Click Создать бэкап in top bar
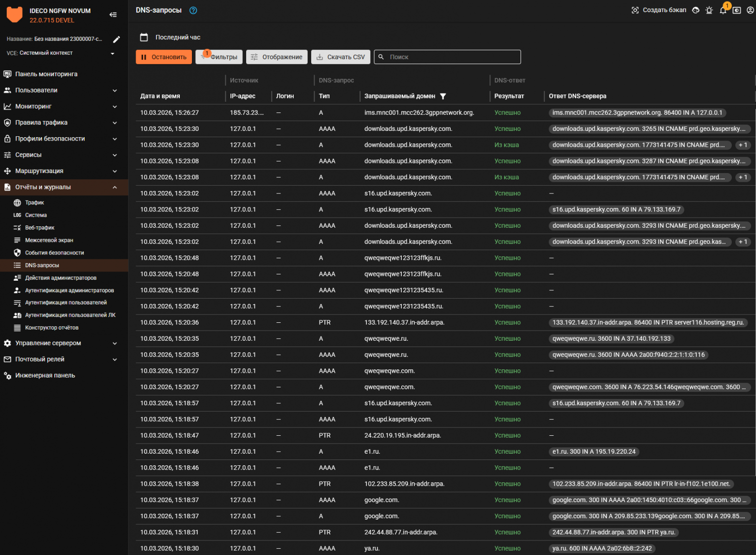Image resolution: width=756 pixels, height=555 pixels. point(659,10)
